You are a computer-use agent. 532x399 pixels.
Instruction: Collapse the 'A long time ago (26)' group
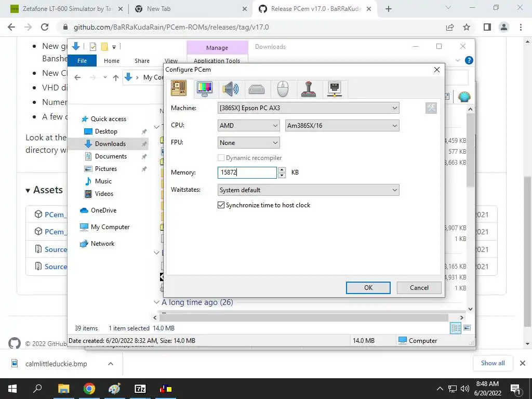[156, 302]
